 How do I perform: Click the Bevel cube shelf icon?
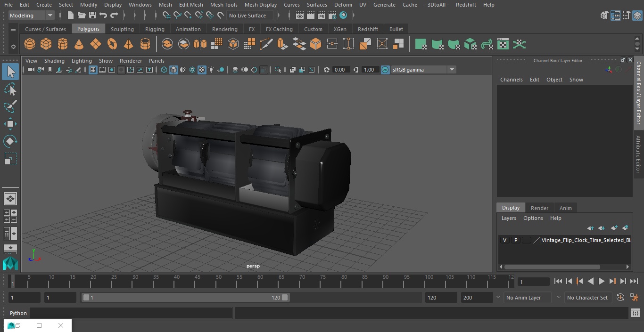click(x=316, y=44)
